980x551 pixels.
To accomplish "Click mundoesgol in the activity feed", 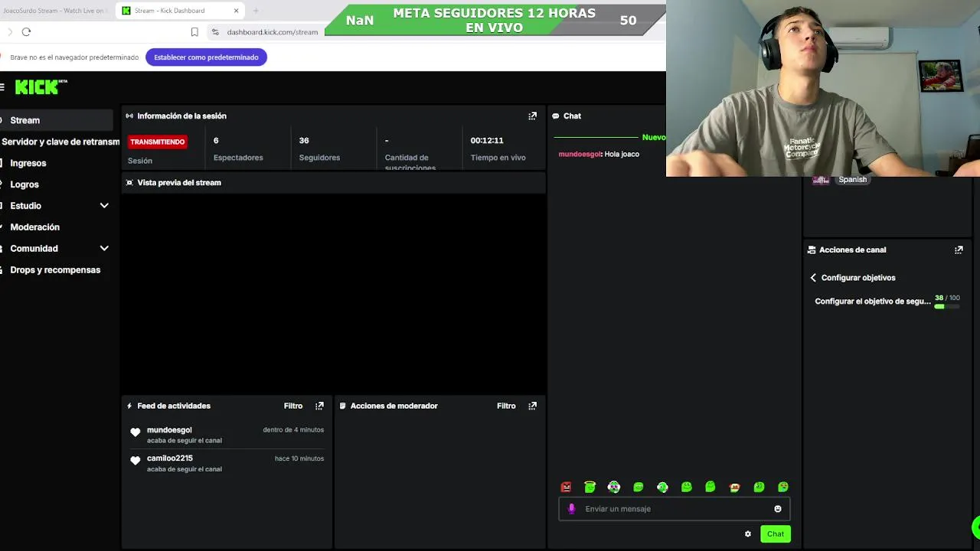I will point(169,430).
